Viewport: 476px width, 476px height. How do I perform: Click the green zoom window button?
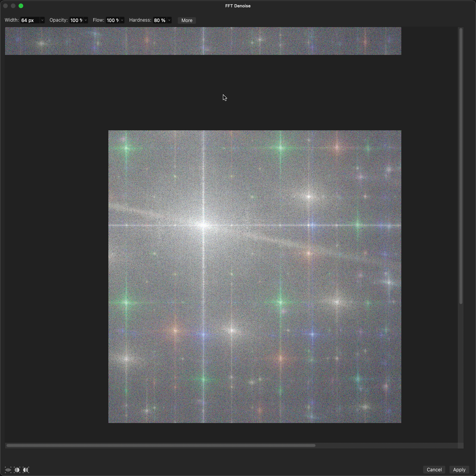point(21,6)
